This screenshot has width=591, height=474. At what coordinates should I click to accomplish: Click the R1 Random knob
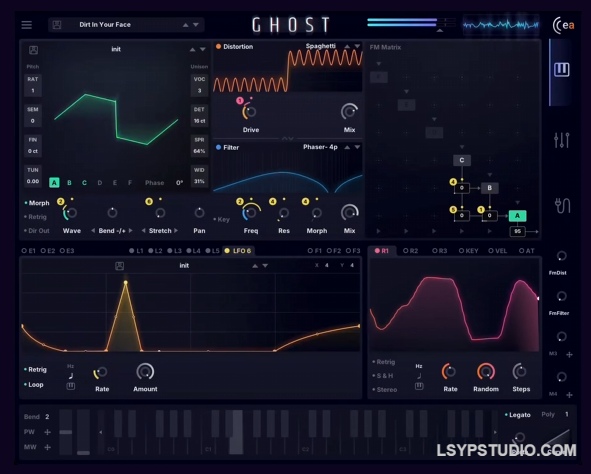[486, 372]
